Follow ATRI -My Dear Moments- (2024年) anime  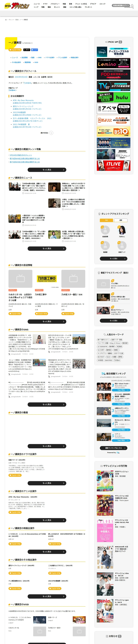[15, 512]
